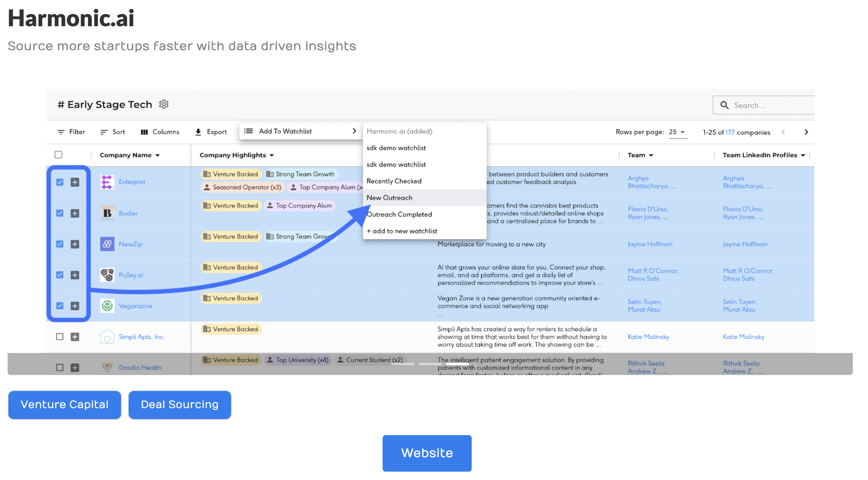
Task: Click Strong Team Growth tag for Enterpret
Action: (301, 174)
